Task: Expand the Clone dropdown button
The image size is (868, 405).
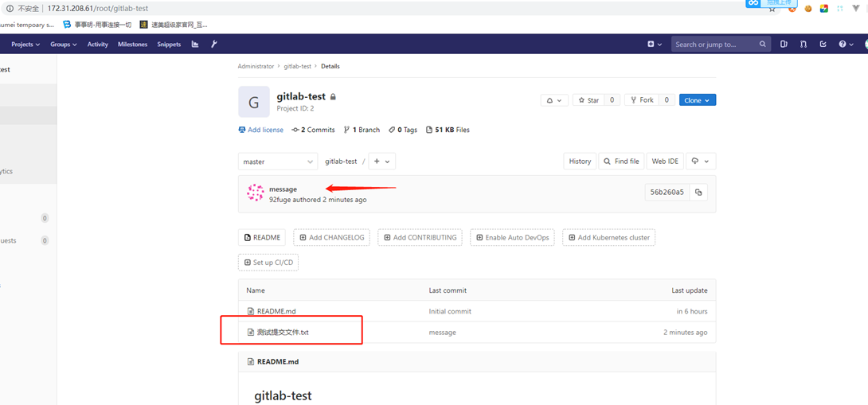Action: pos(697,100)
